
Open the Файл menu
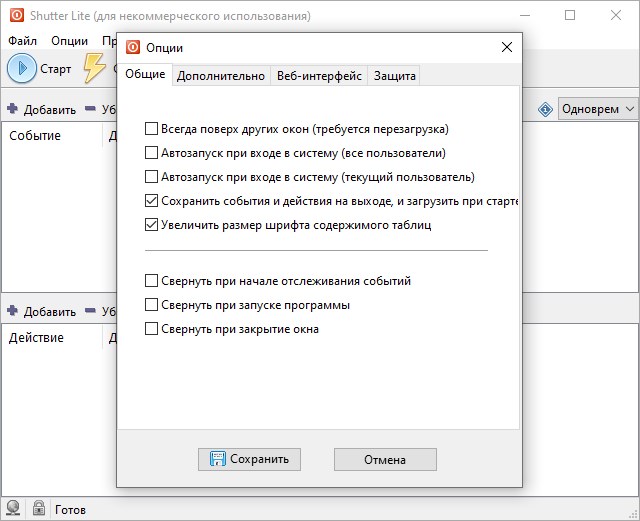[x=22, y=41]
